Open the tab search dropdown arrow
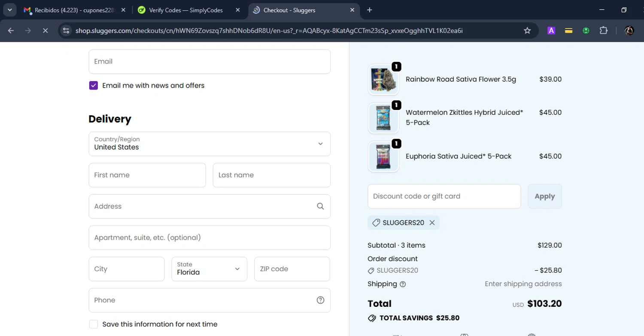This screenshot has width=644, height=336. (9, 10)
